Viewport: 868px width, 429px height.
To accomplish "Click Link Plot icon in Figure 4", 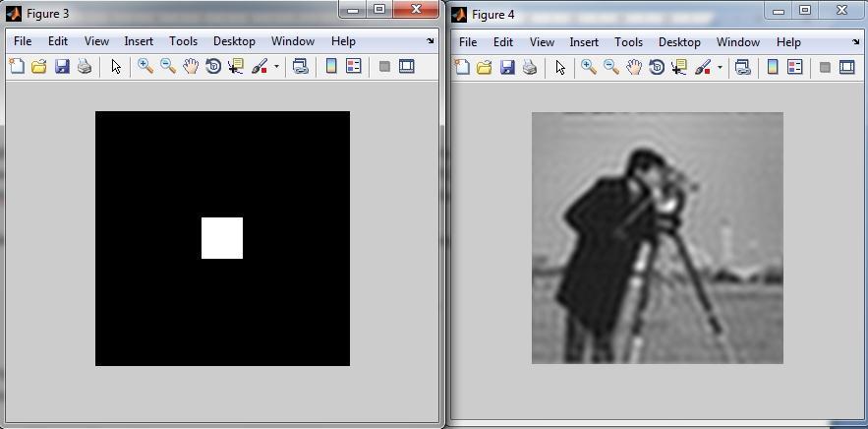I will [742, 68].
